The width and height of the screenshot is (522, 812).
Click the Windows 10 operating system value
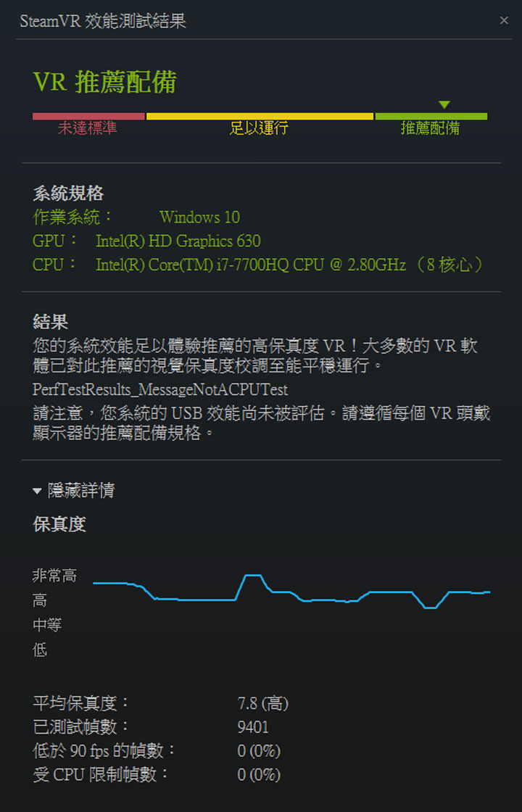(x=200, y=217)
